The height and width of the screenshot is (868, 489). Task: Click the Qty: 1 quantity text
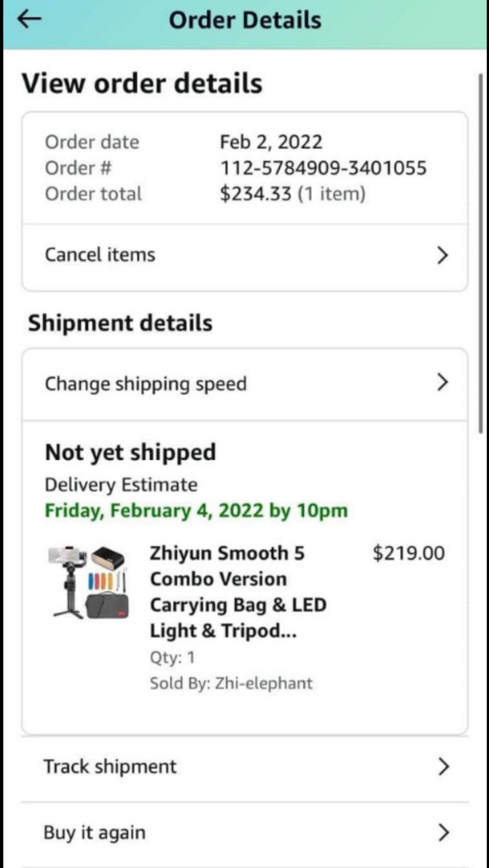(x=172, y=657)
